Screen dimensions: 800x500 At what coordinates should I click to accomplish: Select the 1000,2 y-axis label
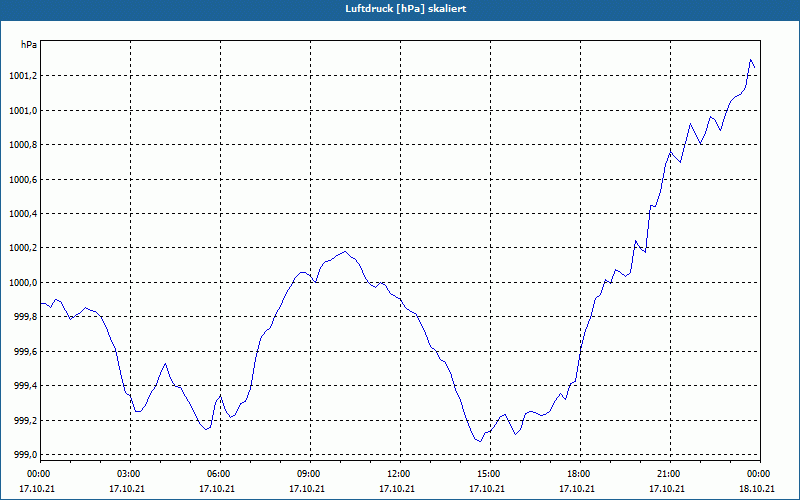point(22,248)
